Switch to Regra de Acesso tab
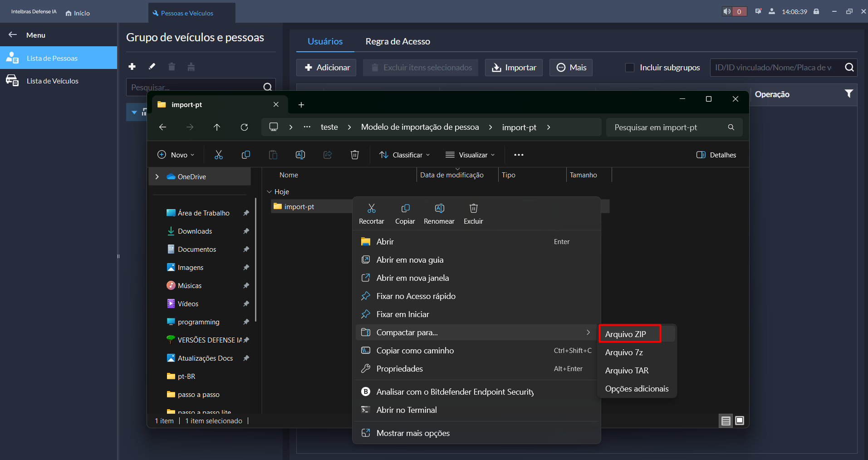Viewport: 868px width, 460px height. tap(397, 42)
